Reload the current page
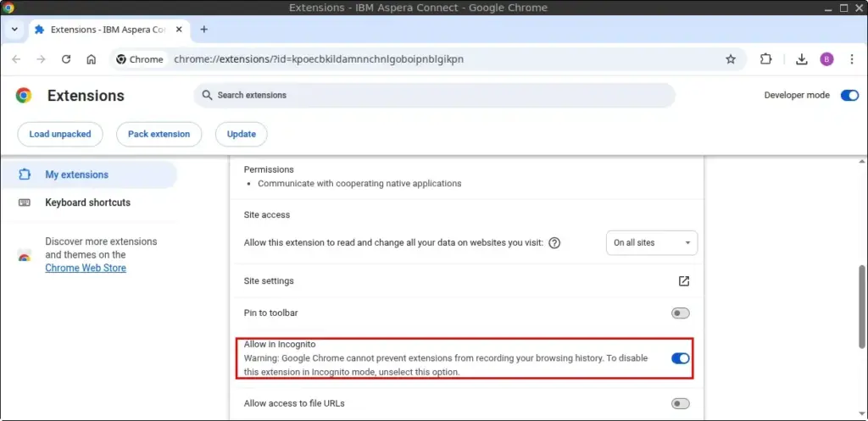The width and height of the screenshot is (868, 421). [66, 59]
